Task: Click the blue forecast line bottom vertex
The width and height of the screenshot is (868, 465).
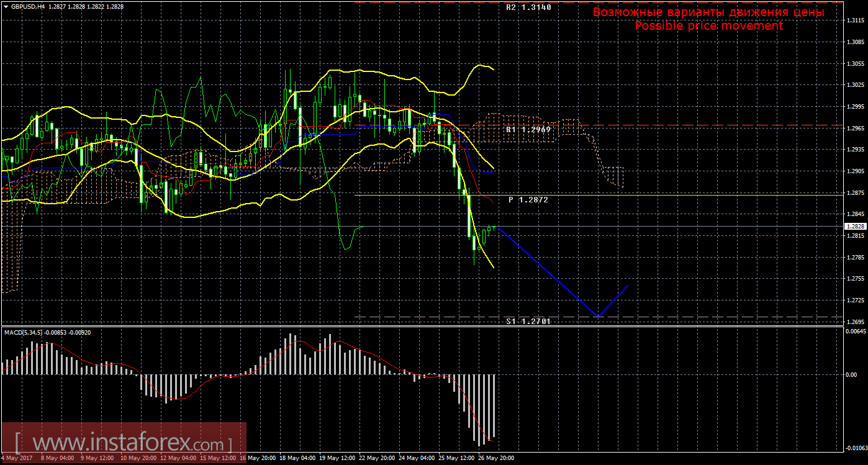Action: (x=599, y=316)
